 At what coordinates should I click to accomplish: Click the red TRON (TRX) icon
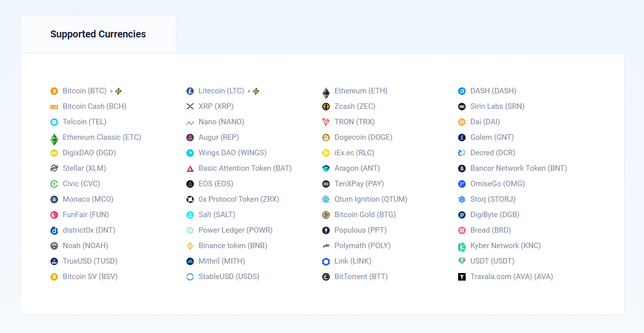click(x=326, y=122)
